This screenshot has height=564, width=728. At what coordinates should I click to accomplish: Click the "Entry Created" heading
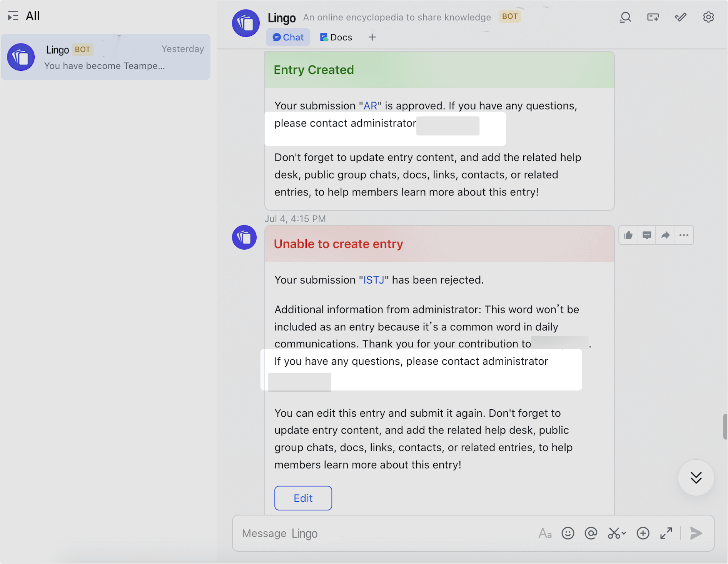(x=314, y=70)
